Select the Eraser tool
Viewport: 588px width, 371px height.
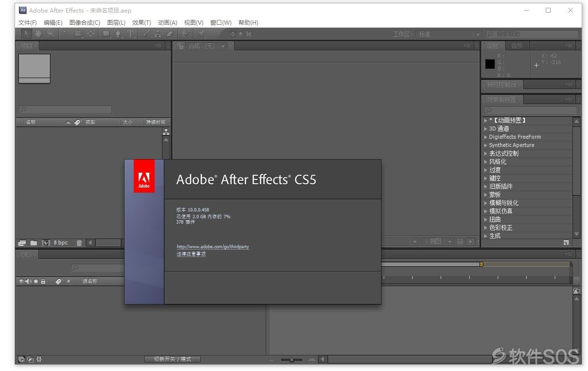point(170,34)
